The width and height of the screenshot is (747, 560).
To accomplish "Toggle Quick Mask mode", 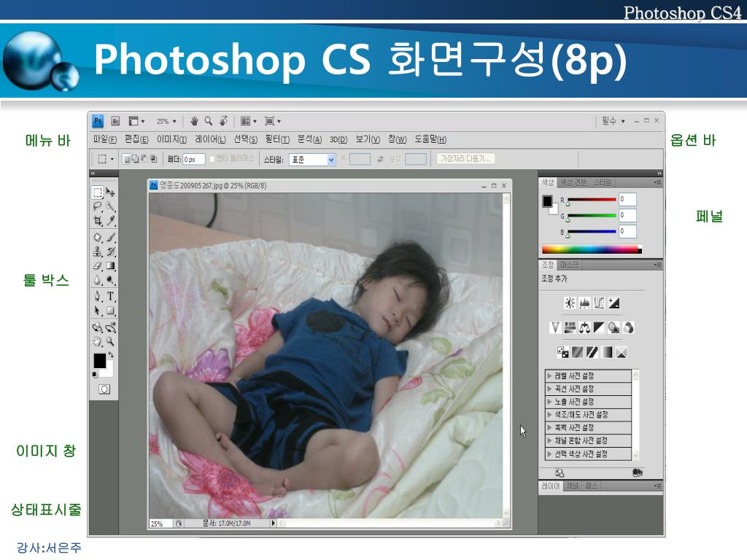I will (104, 389).
